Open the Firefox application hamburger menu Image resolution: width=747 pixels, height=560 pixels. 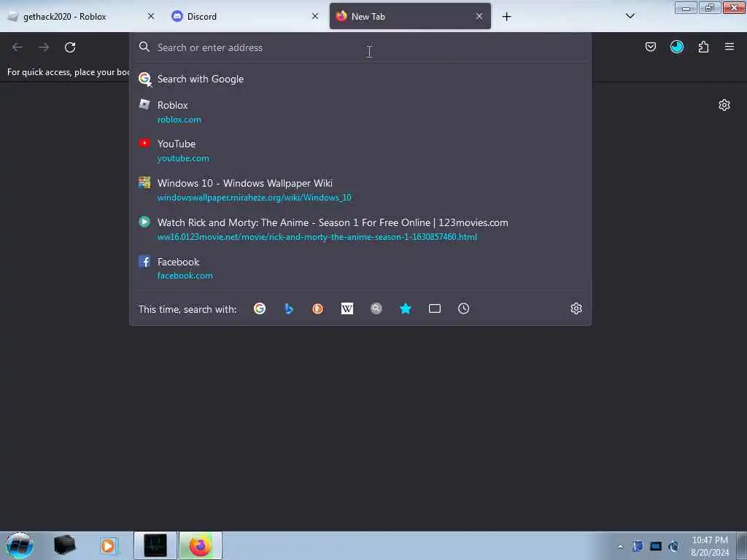point(729,47)
